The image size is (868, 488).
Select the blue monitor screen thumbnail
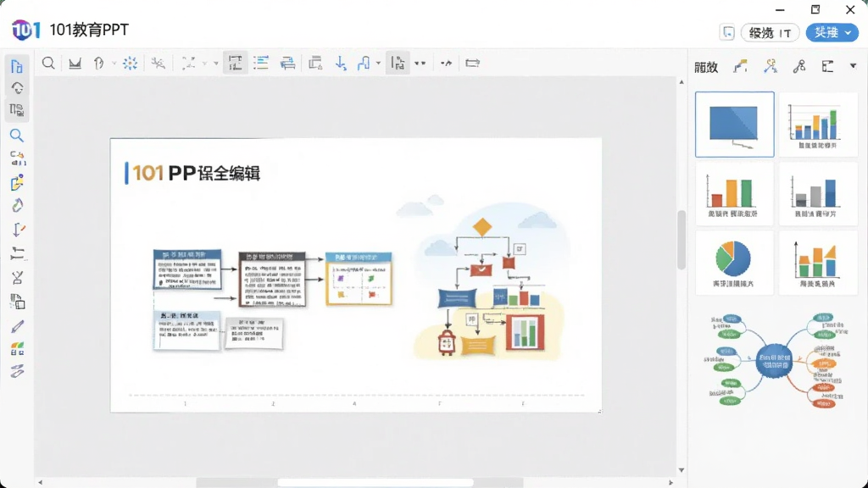pyautogui.click(x=735, y=125)
